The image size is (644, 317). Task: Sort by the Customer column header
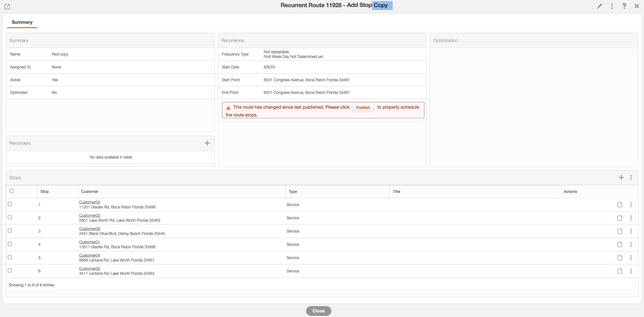[90, 192]
